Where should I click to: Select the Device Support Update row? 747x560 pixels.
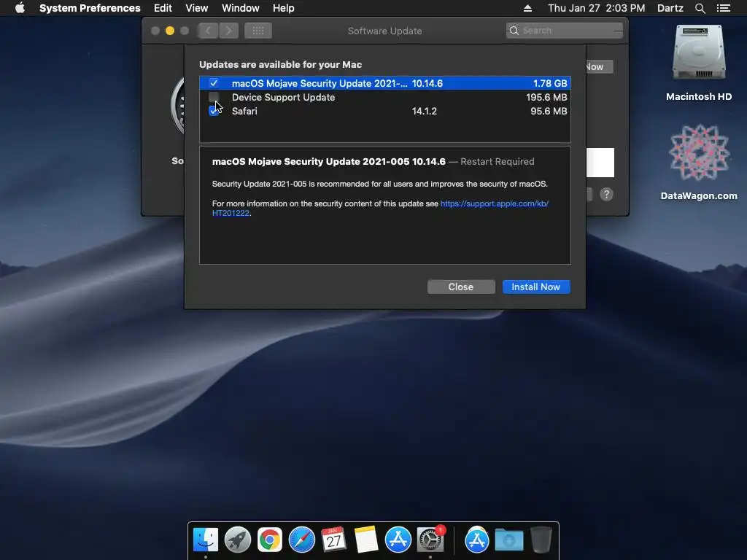coord(385,97)
